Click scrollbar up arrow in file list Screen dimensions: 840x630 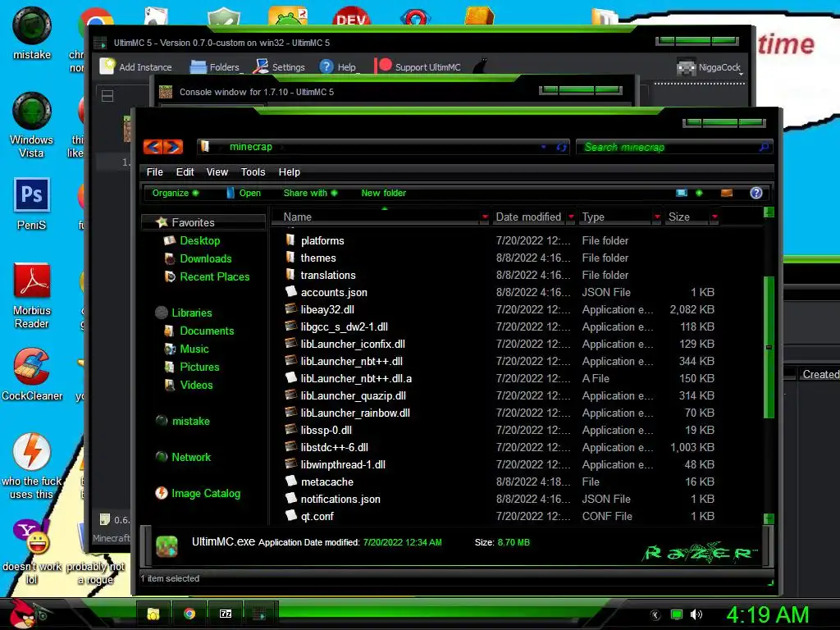click(769, 212)
